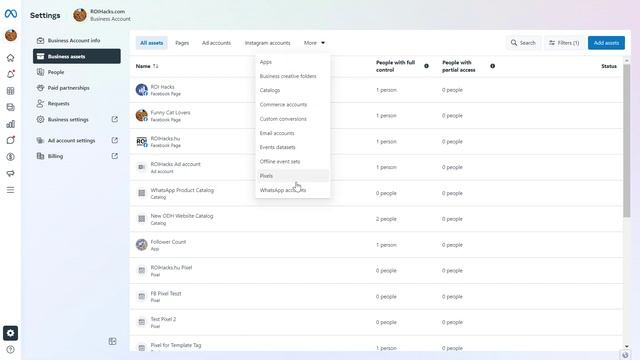Screen dimensions: 640x360
Task: Open the Test Pixel 2 row
Action: (x=376, y=322)
